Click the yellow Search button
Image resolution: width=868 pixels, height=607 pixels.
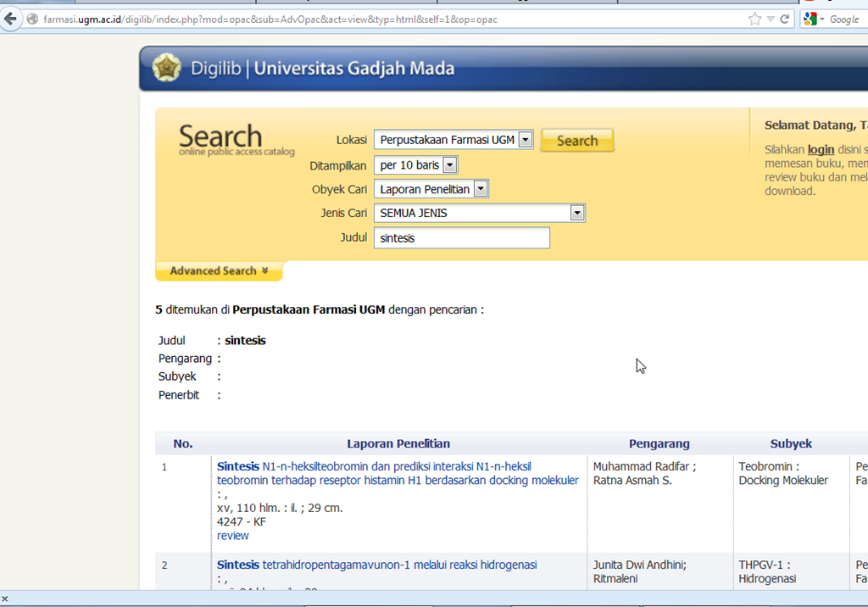click(577, 141)
